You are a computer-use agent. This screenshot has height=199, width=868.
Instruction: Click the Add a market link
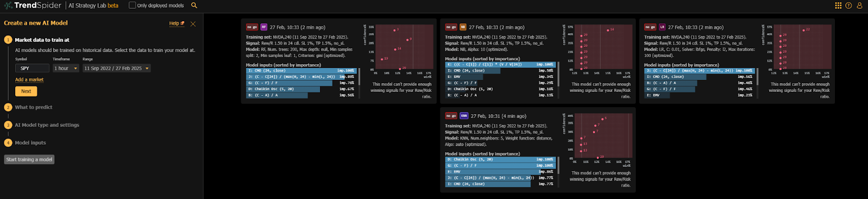(x=29, y=80)
